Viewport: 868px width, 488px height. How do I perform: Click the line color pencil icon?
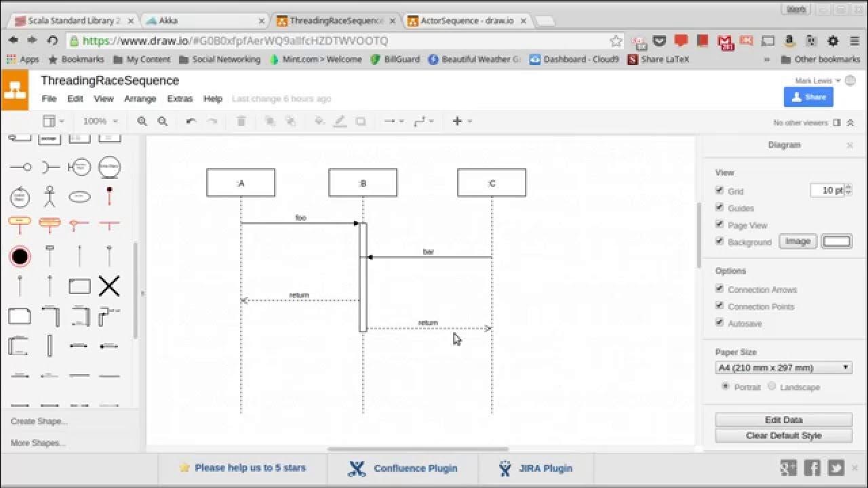[340, 121]
